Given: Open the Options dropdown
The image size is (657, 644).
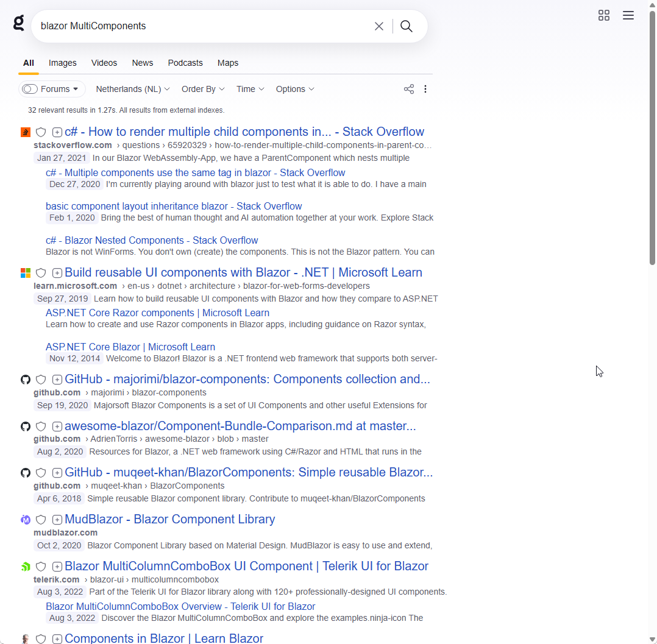Looking at the screenshot, I should pos(295,89).
